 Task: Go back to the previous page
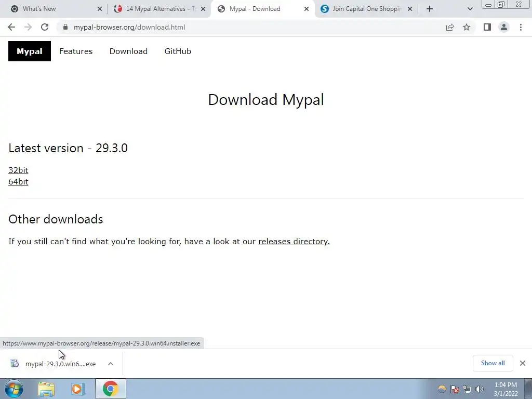[x=11, y=27]
